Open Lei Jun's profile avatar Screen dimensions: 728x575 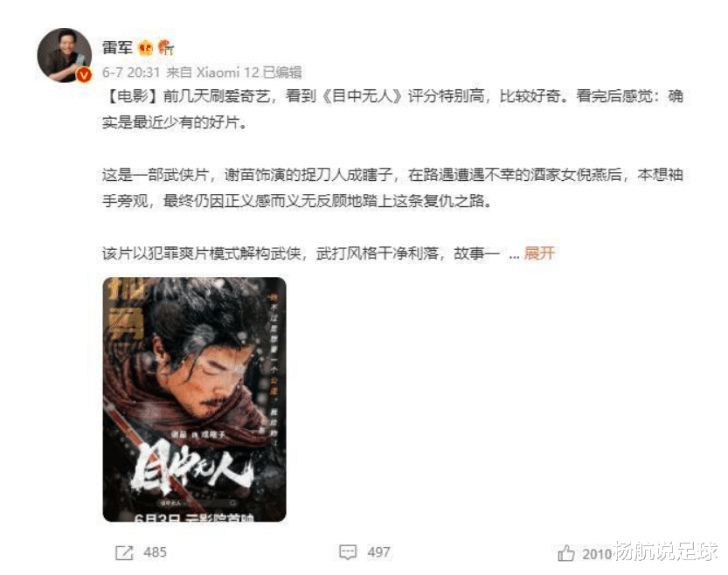64,55
